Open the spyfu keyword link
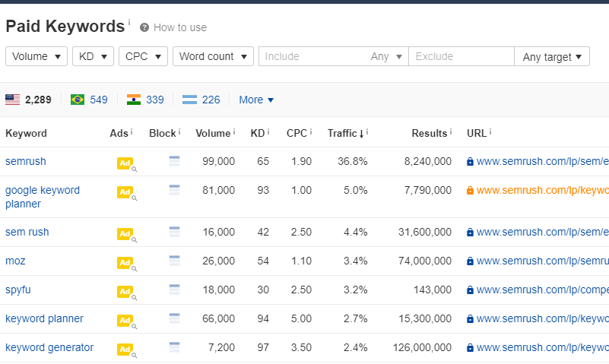Screen dimensions: 609x364 [x=17, y=290]
